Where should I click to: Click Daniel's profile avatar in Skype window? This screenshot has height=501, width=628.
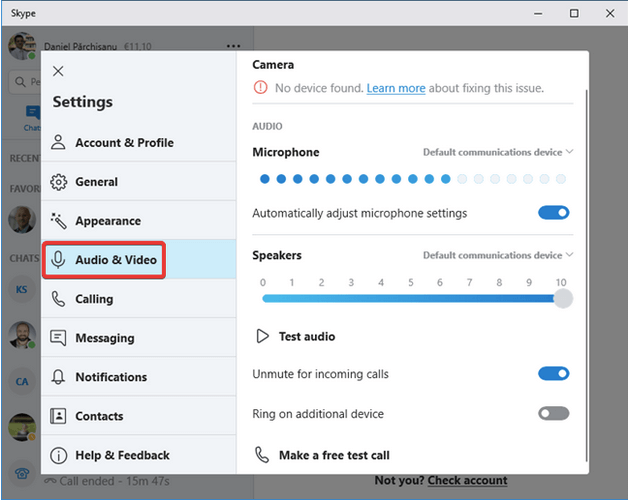point(22,46)
